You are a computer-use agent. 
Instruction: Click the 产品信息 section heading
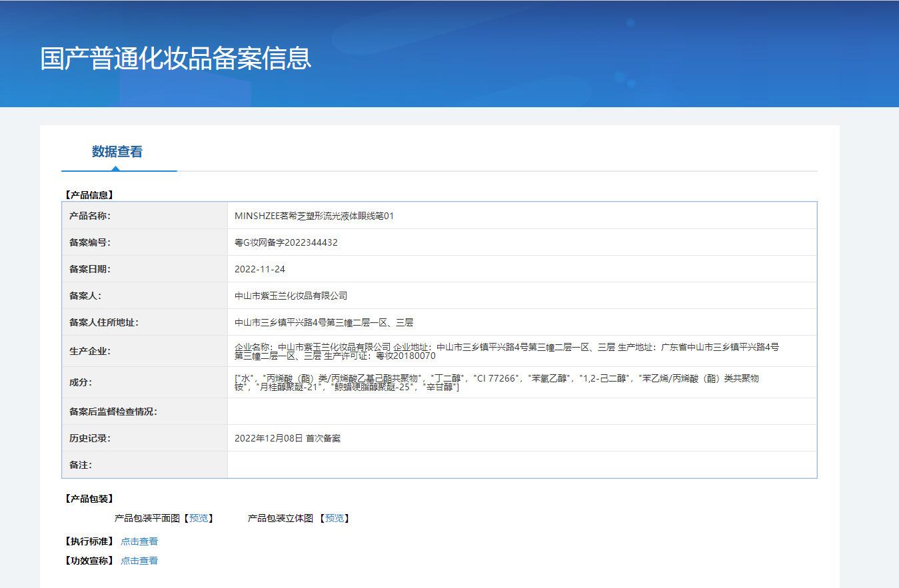point(89,195)
